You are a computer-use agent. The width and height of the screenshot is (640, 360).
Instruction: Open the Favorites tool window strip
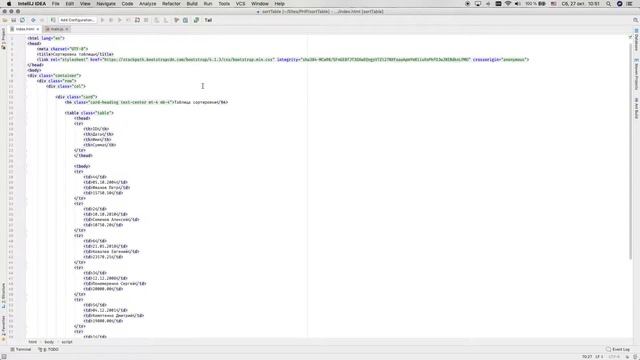3,327
